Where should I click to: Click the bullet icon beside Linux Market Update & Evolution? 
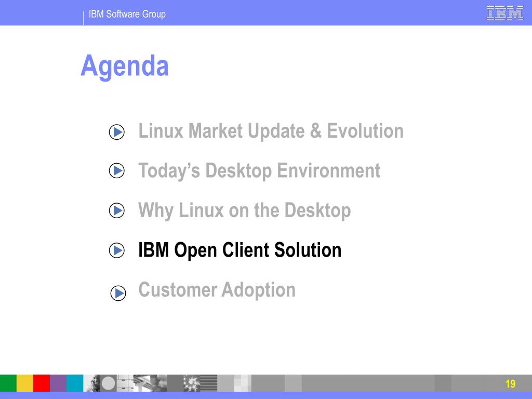coord(117,132)
